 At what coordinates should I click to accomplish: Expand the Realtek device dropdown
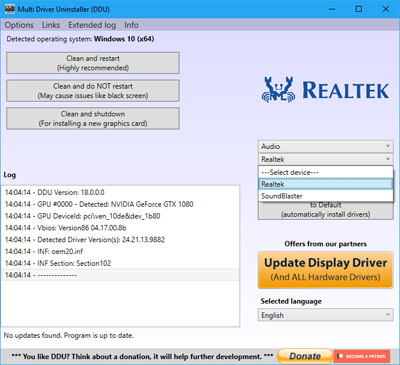coord(325,159)
